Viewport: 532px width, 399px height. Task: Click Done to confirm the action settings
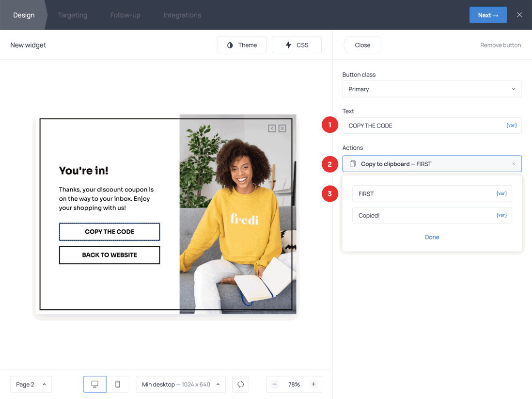[x=432, y=237]
